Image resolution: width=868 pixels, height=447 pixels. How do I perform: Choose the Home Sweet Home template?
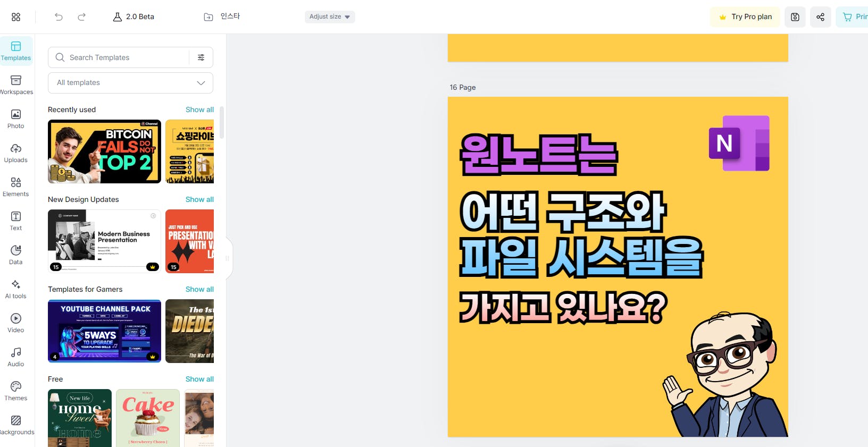click(x=80, y=418)
